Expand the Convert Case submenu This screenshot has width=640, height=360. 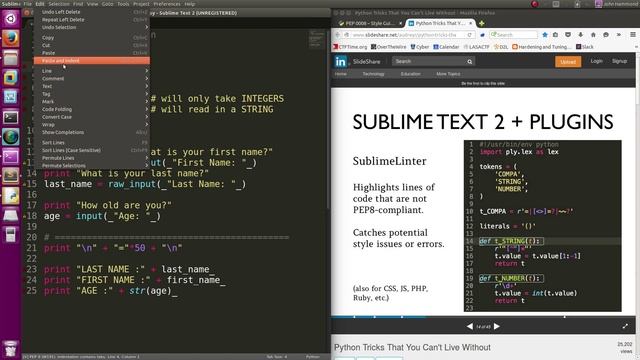pos(92,117)
